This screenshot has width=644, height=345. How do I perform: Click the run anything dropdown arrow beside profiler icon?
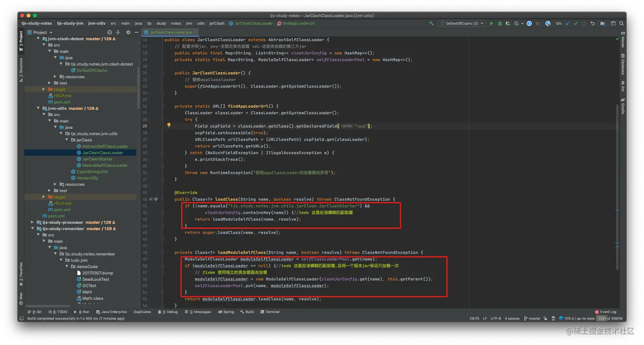coord(522,23)
